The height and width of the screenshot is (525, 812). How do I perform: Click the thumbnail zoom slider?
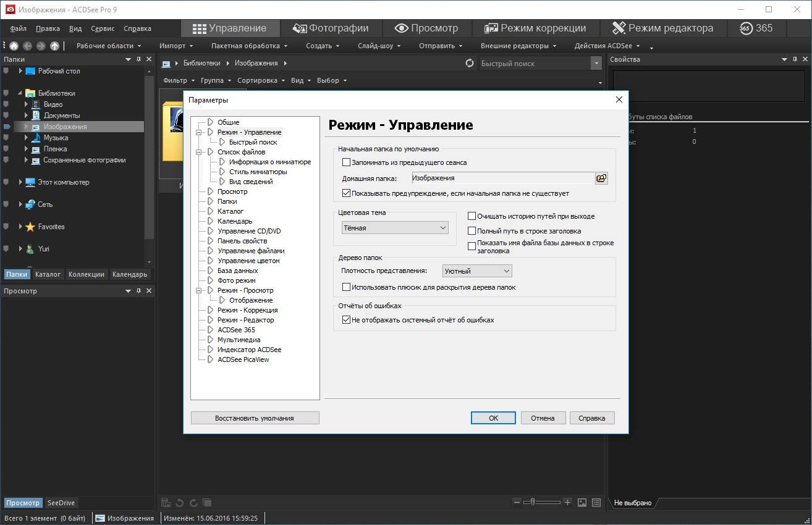tap(542, 503)
